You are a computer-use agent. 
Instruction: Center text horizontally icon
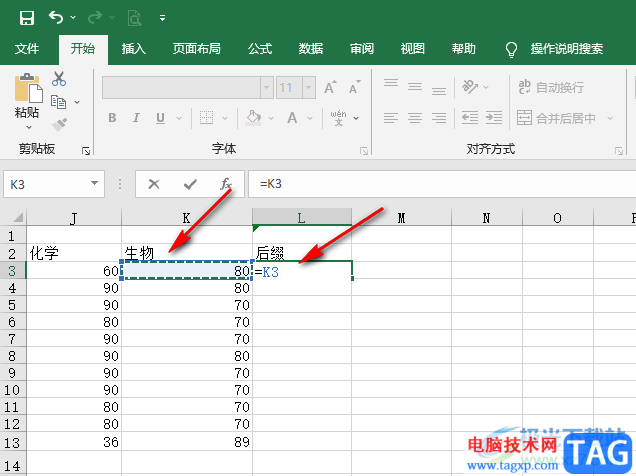click(x=415, y=118)
